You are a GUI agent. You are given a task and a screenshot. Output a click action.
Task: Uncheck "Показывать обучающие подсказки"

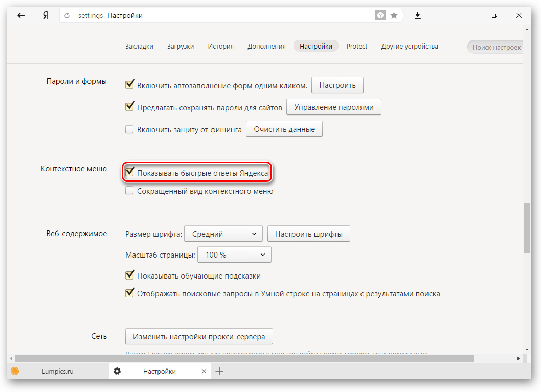pos(130,276)
